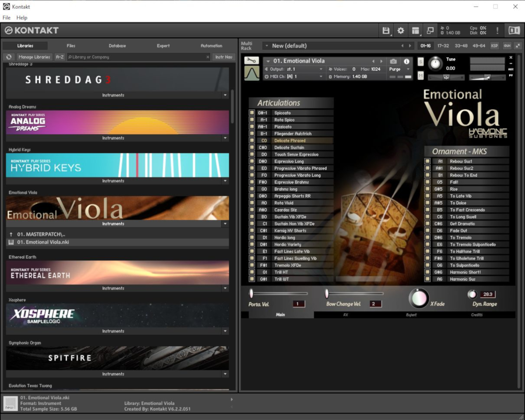
Task: Click the Dyn. Range knob
Action: pos(472,294)
